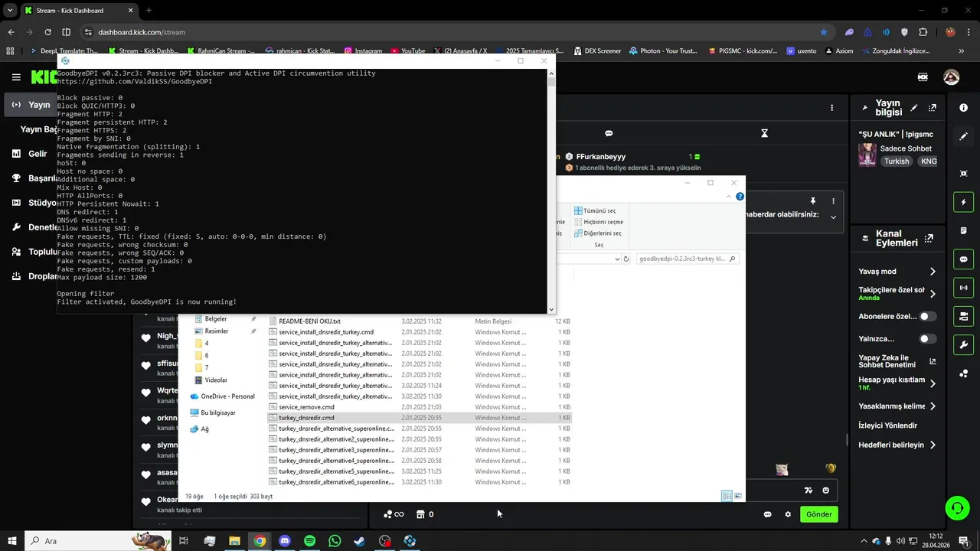980x551 pixels.
Task: Open the emoji picker in chat input
Action: 825,491
